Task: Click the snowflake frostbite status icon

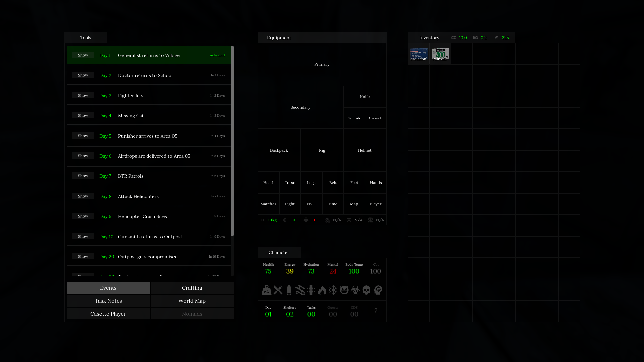Action: (x=333, y=290)
